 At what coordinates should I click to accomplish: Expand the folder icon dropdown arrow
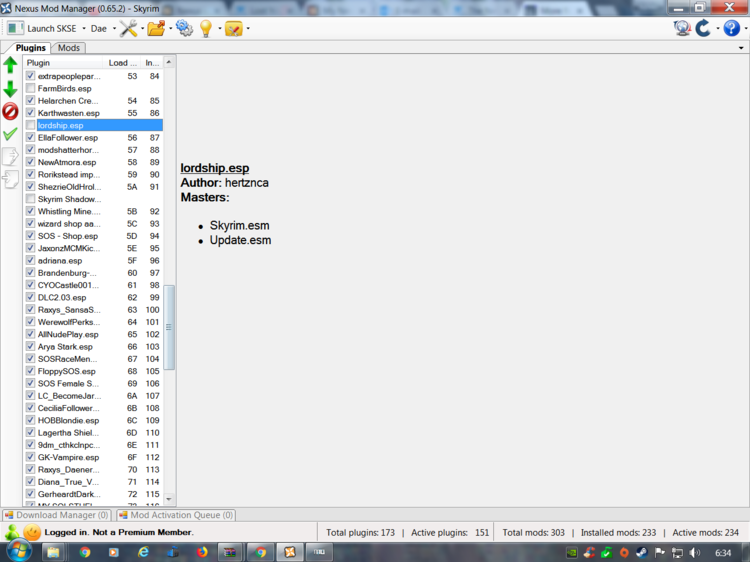point(170,29)
